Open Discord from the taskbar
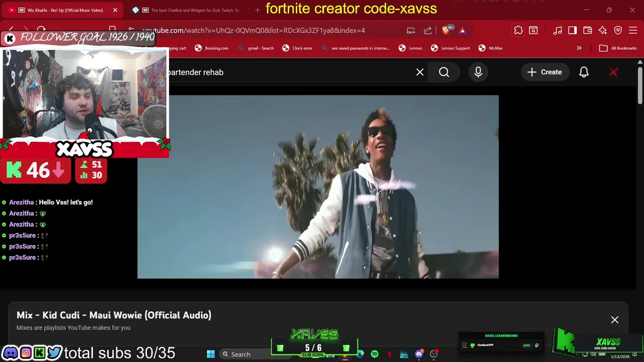 [419, 354]
